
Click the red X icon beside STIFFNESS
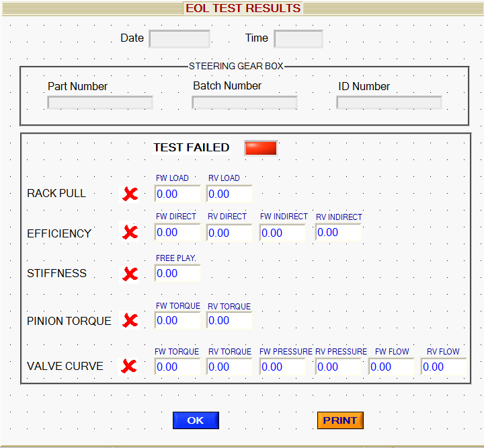[130, 273]
